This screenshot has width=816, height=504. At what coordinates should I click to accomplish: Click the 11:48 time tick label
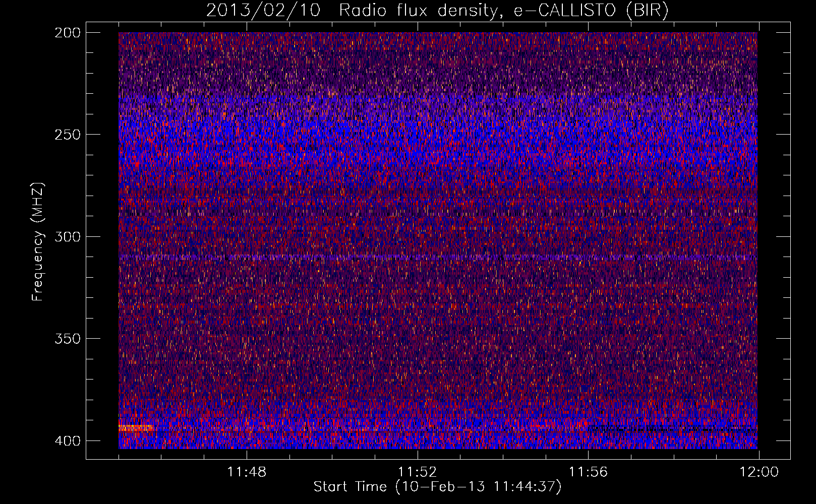247,472
